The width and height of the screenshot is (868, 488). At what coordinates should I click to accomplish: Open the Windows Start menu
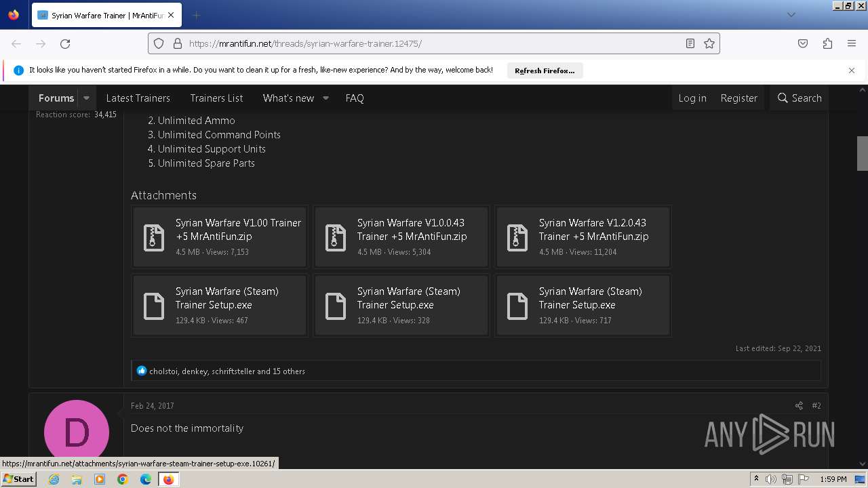18,479
